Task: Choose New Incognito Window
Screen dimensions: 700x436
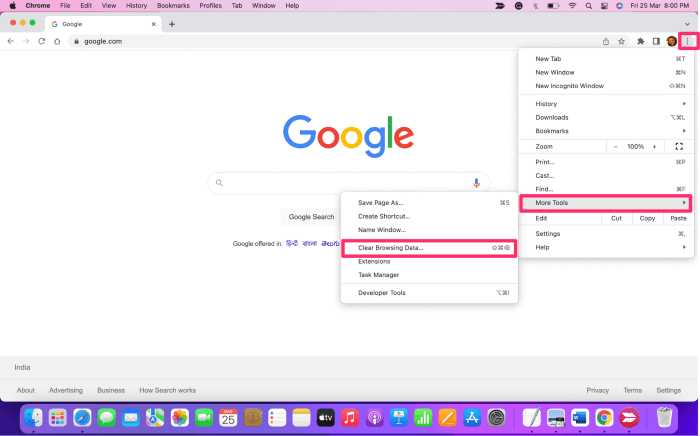Action: (x=606, y=86)
